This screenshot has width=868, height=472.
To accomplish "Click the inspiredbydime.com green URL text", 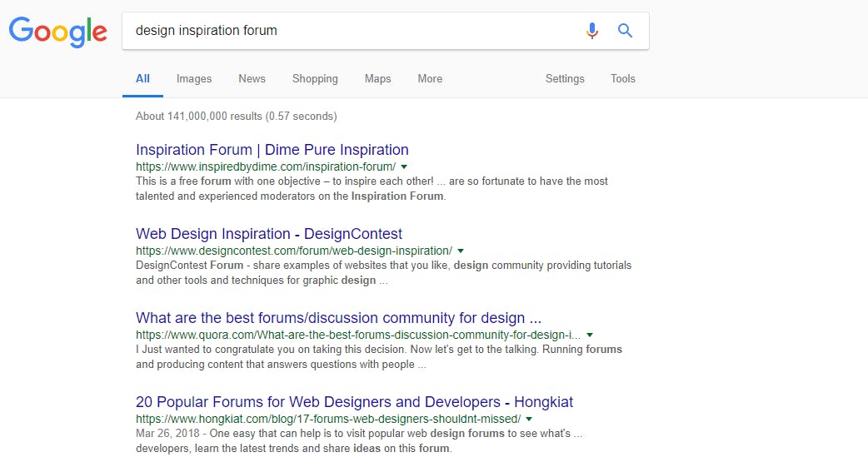I will 266,166.
